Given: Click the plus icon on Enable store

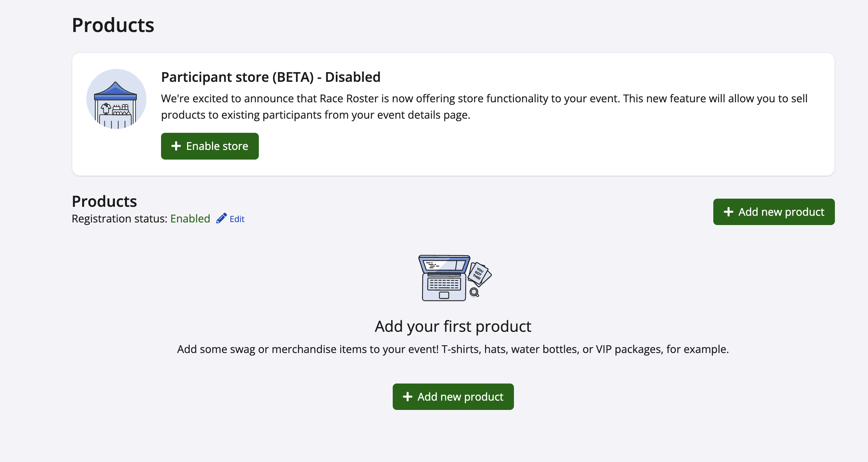Looking at the screenshot, I should (x=176, y=146).
